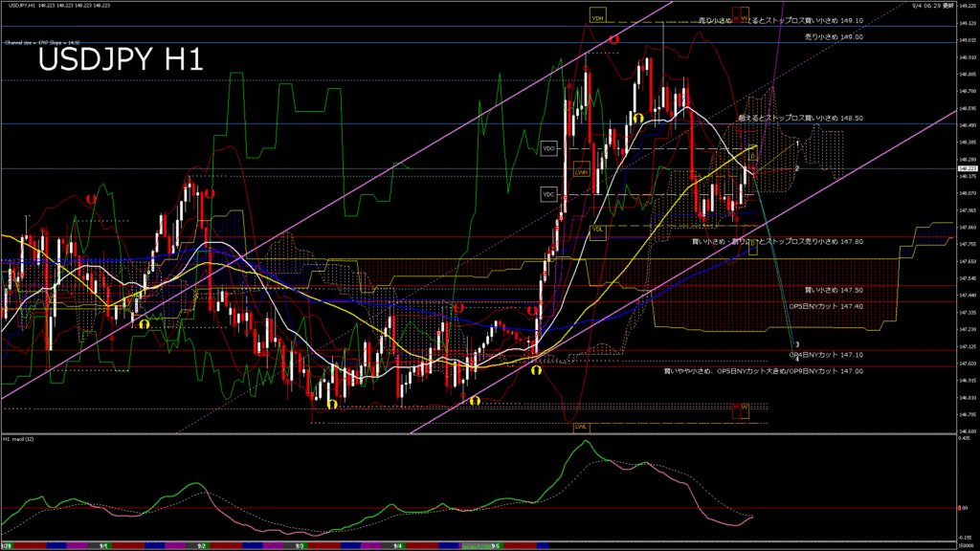This screenshot has height=551, width=980.
Task: Click the YDH label box at top
Action: coord(597,18)
